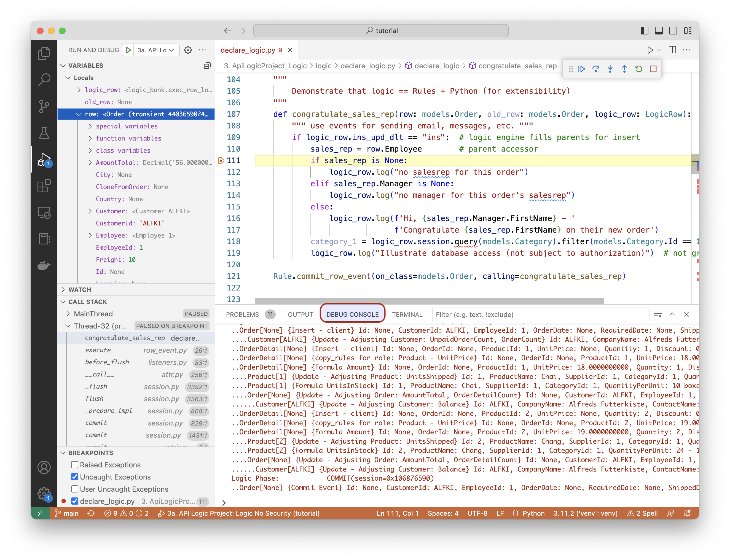This screenshot has height=560, width=730.
Task: Open the Remote Explorer view
Action: (x=44, y=213)
